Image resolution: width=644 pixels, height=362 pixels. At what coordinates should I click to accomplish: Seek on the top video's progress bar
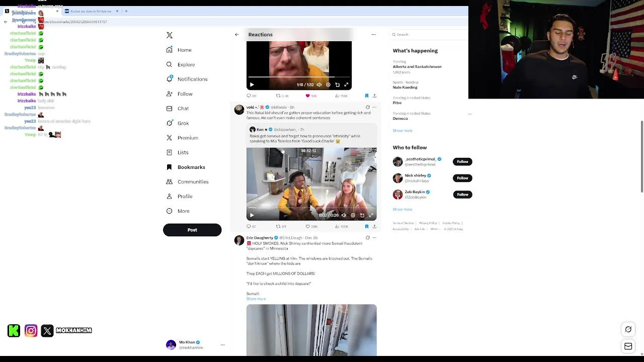click(299, 78)
